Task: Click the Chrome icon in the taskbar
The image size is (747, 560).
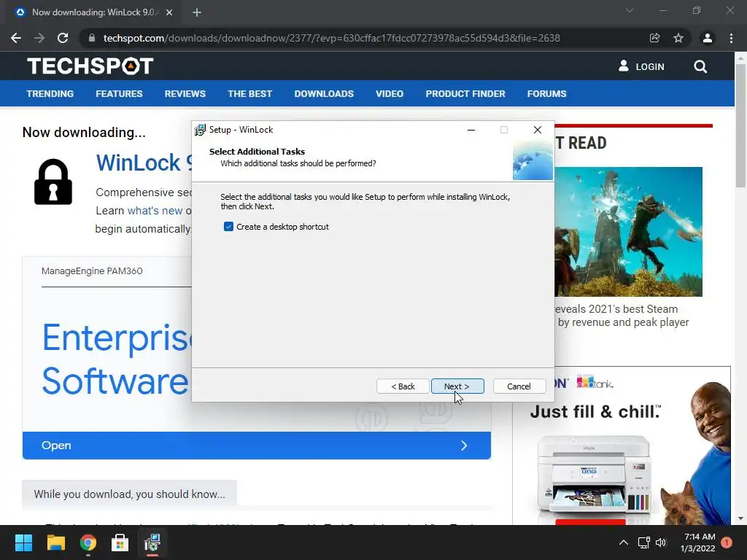Action: coord(88,542)
